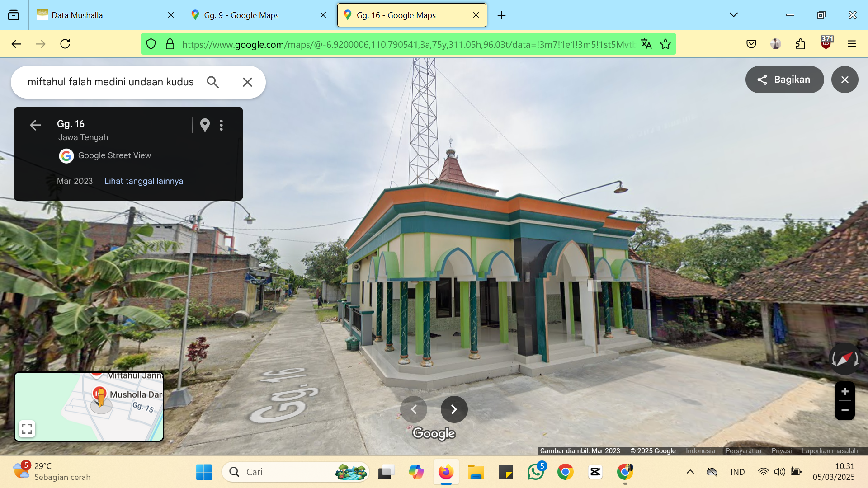
Task: Search Maps with magnifier icon
Action: point(213,82)
